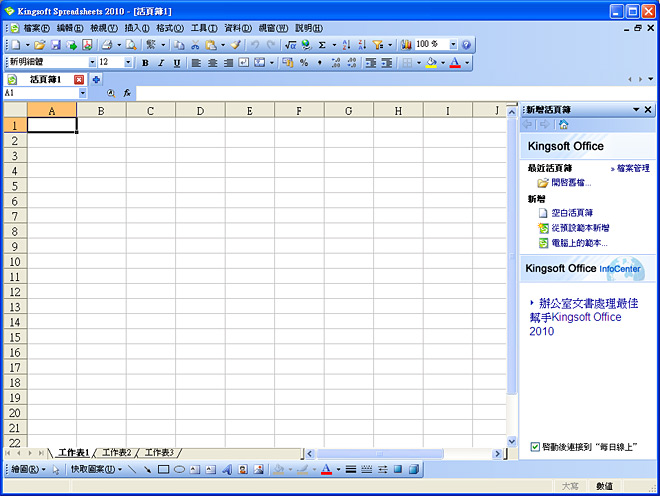Open Help with the blue question mark icon

[466, 45]
